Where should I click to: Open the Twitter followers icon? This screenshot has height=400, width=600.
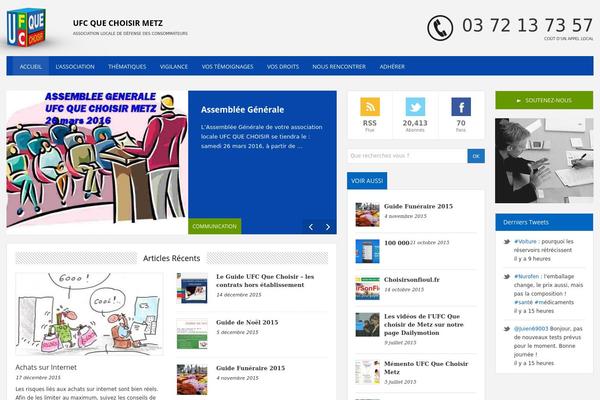[415, 107]
